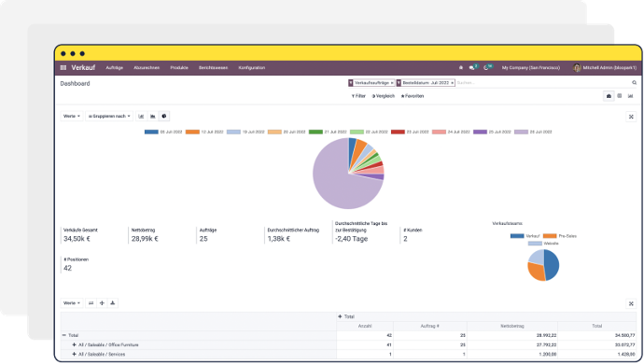Select the bar chart mode icon
The width and height of the screenshot is (644, 364).
141,117
